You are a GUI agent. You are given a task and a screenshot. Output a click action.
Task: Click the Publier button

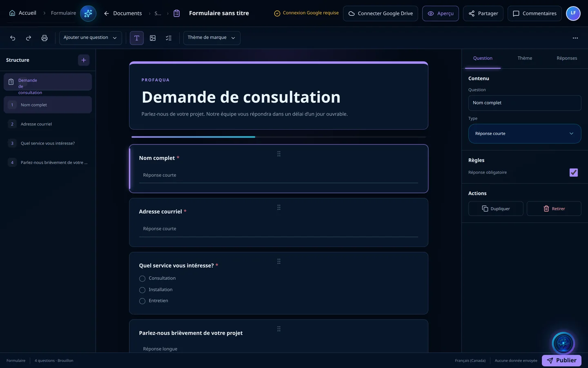561,361
